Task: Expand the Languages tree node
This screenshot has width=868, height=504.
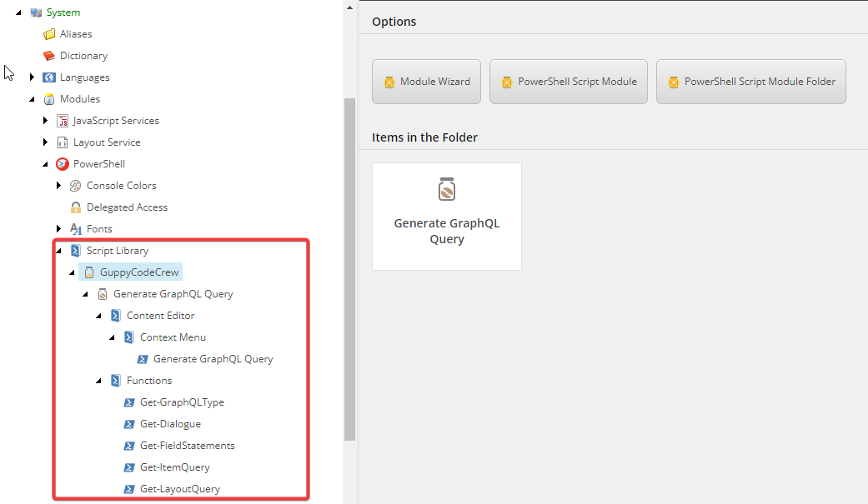Action: (x=33, y=77)
